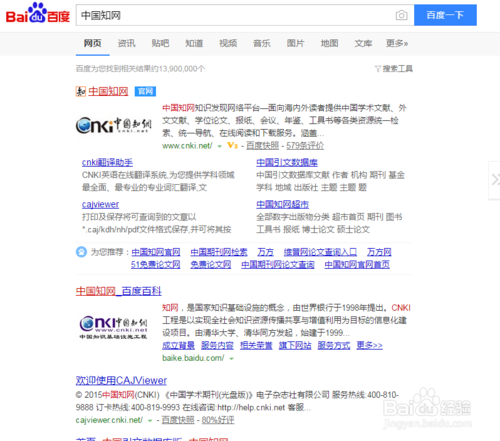
Task: Click the 百度一下 search button
Action: pos(445,15)
